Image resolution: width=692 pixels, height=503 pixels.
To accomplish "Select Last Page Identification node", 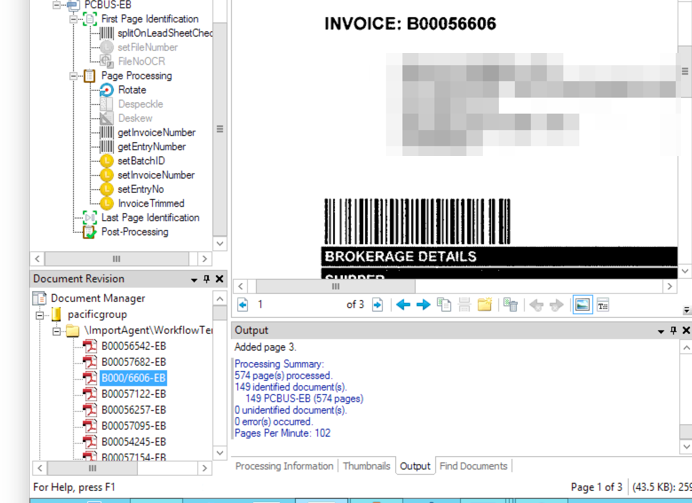I will click(x=150, y=218).
